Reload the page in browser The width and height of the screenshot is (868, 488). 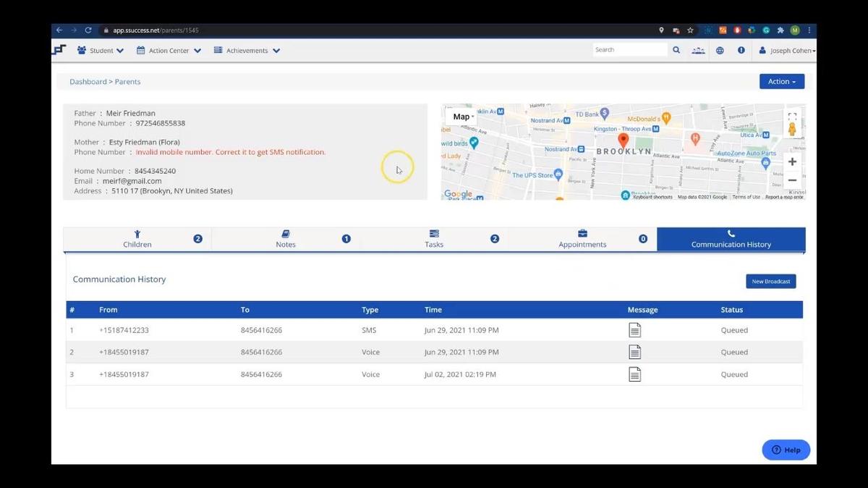click(x=88, y=30)
